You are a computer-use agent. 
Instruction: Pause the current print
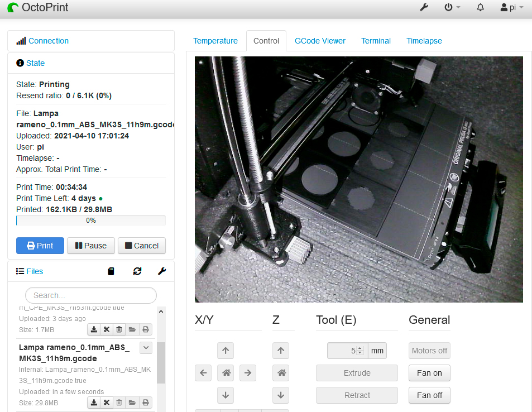[90, 246]
